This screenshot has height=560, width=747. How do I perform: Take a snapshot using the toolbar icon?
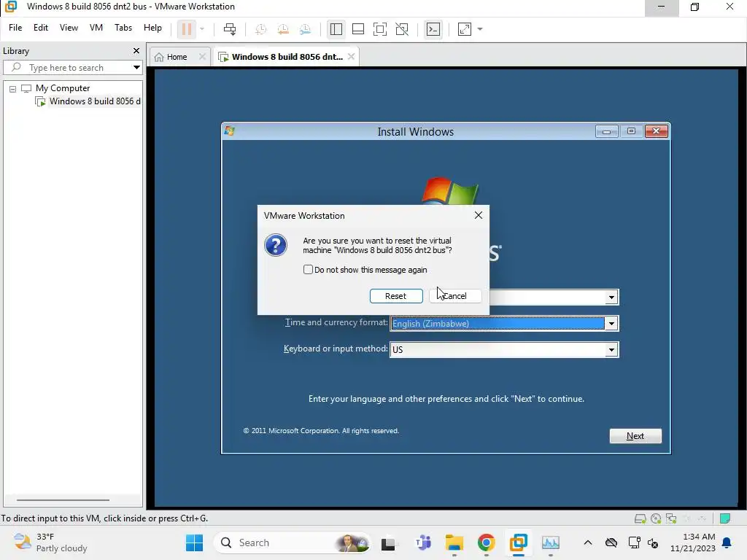click(260, 29)
